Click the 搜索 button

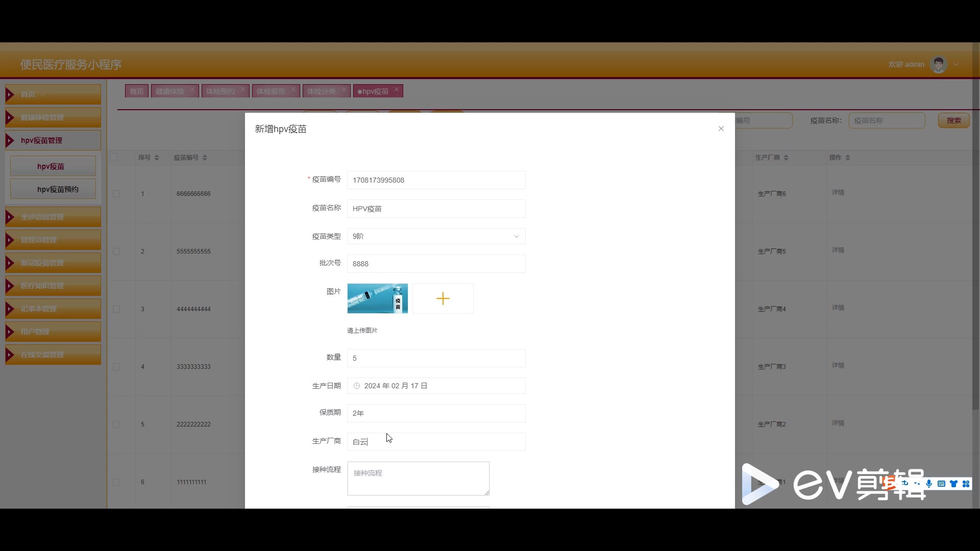point(953,120)
